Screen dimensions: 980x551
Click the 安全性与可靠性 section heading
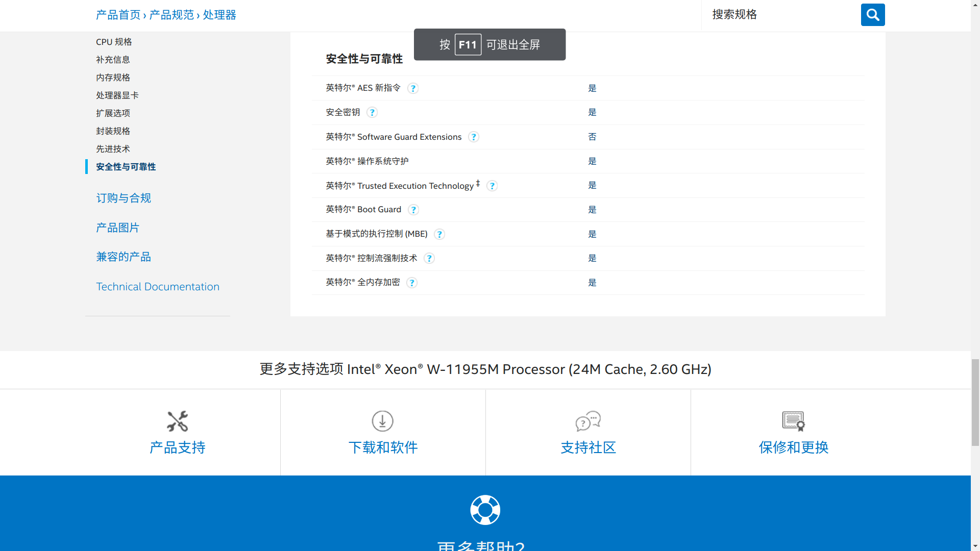click(364, 59)
